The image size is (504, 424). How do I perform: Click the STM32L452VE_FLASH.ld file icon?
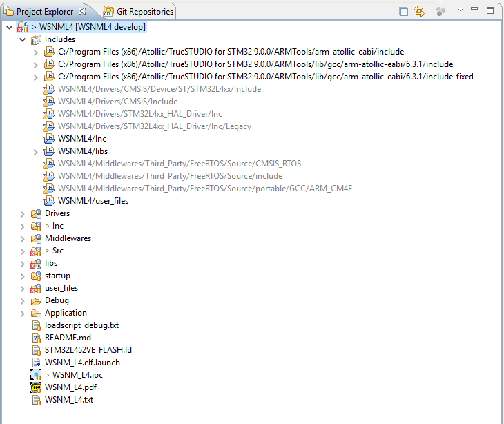pyautogui.click(x=37, y=350)
